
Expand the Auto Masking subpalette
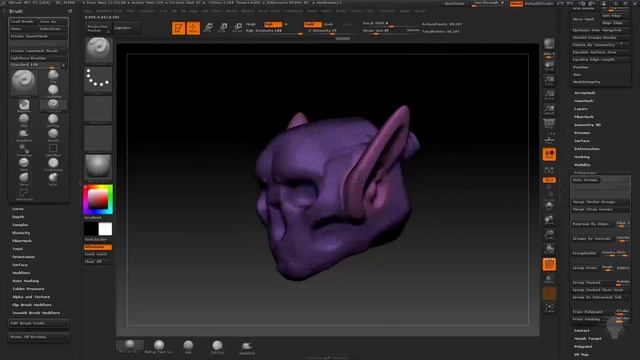click(26, 281)
